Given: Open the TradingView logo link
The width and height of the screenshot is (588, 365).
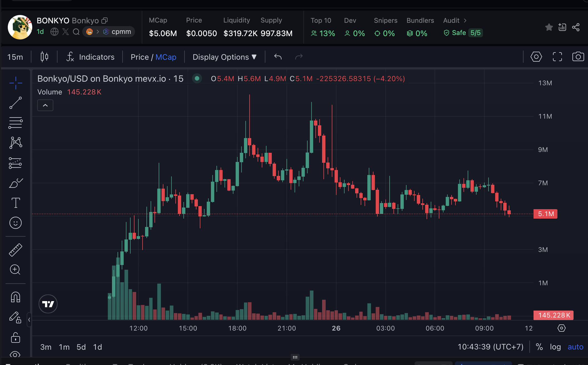Looking at the screenshot, I should (48, 304).
